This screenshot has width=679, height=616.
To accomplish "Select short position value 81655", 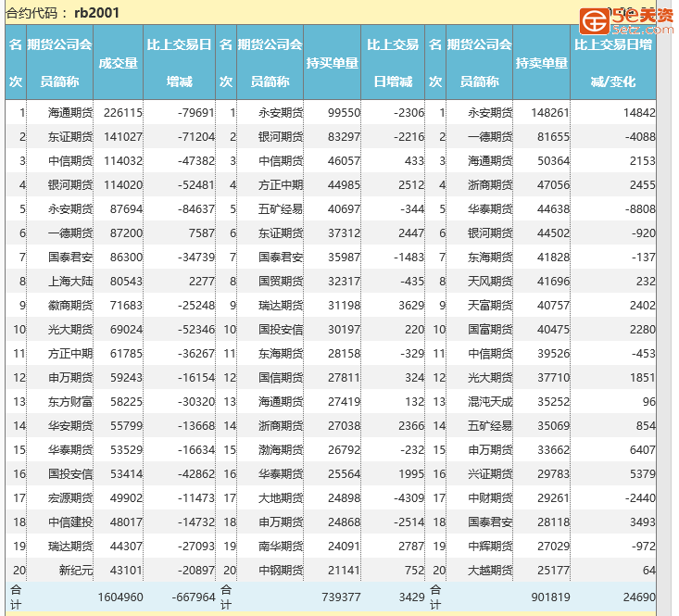I will pyautogui.click(x=553, y=137).
